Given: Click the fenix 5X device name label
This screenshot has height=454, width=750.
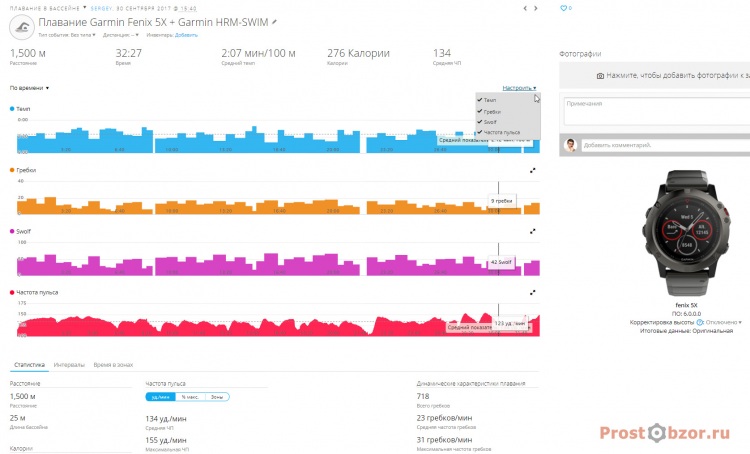Looking at the screenshot, I should click(x=686, y=305).
